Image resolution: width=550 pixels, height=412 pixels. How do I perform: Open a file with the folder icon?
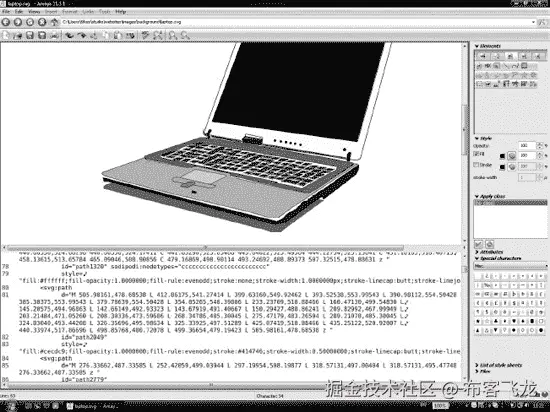pos(18,35)
